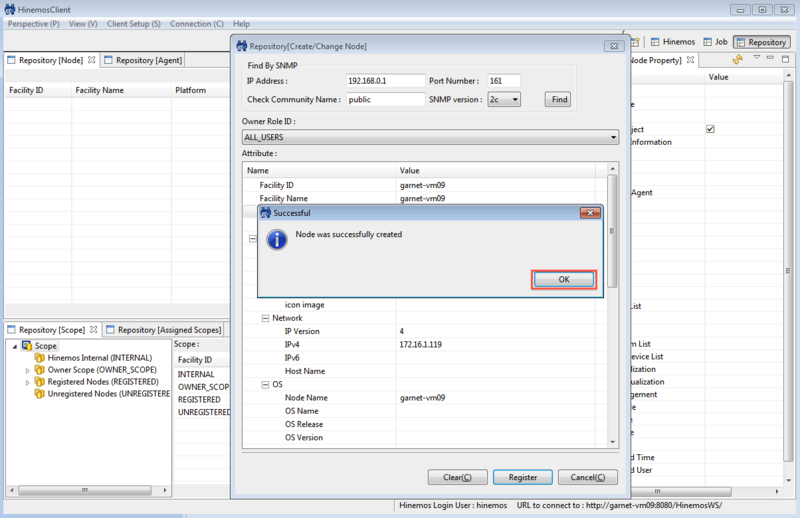The height and width of the screenshot is (518, 800).
Task: Click the Cancel(C) button
Action: (588, 477)
